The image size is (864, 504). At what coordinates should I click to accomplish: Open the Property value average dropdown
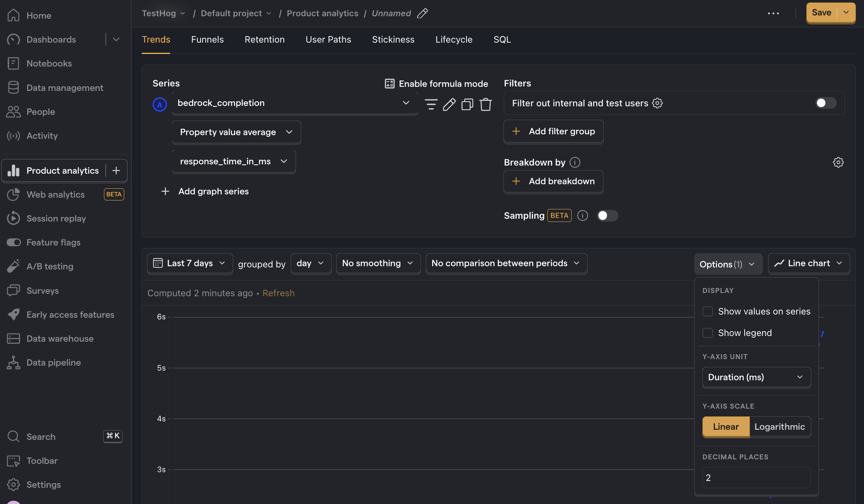(236, 132)
